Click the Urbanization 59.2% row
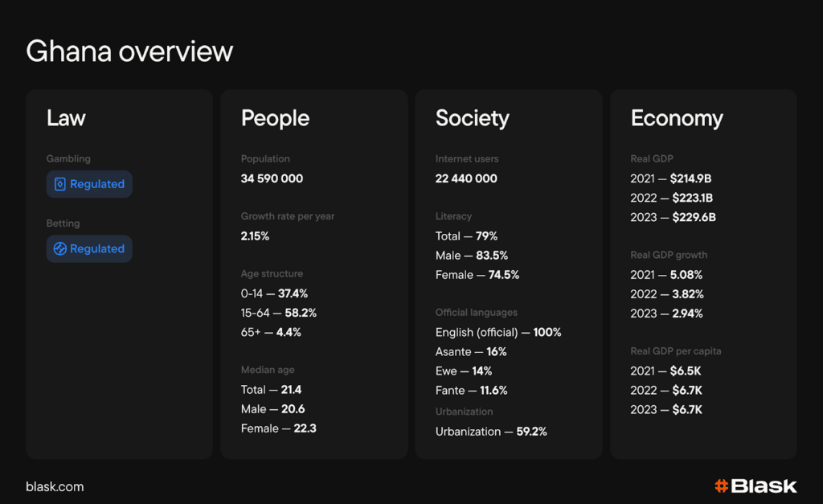Viewport: 823px width, 504px height. point(491,432)
